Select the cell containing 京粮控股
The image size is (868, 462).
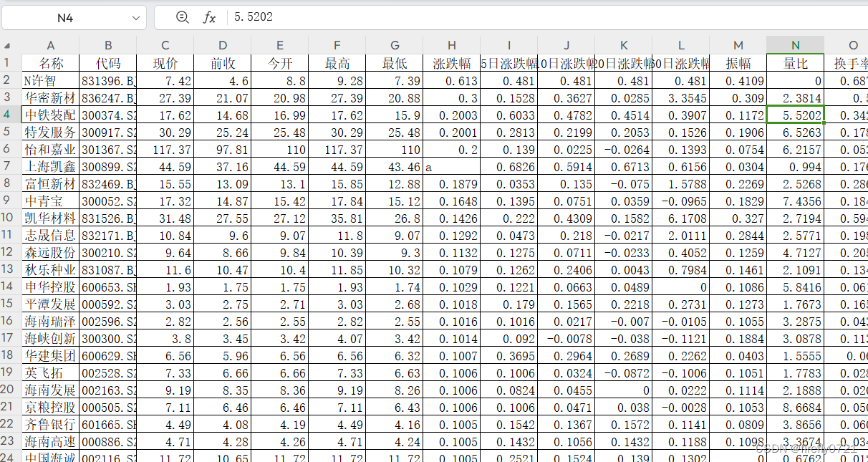pos(51,407)
